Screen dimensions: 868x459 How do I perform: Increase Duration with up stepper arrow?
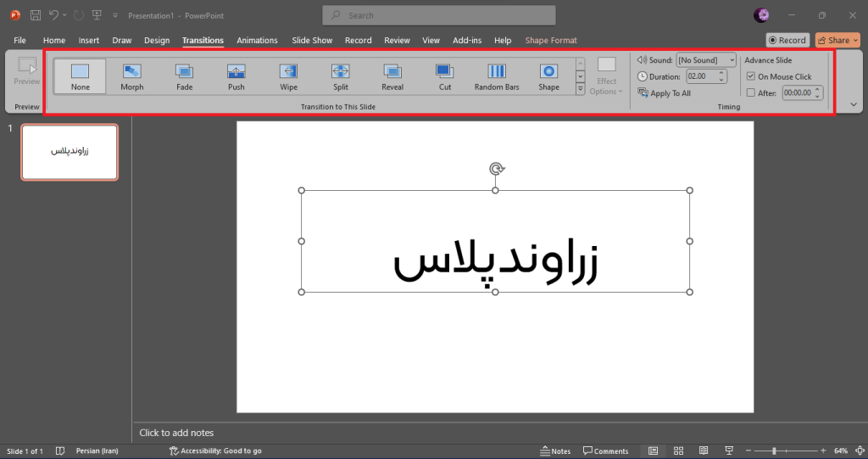coord(721,73)
